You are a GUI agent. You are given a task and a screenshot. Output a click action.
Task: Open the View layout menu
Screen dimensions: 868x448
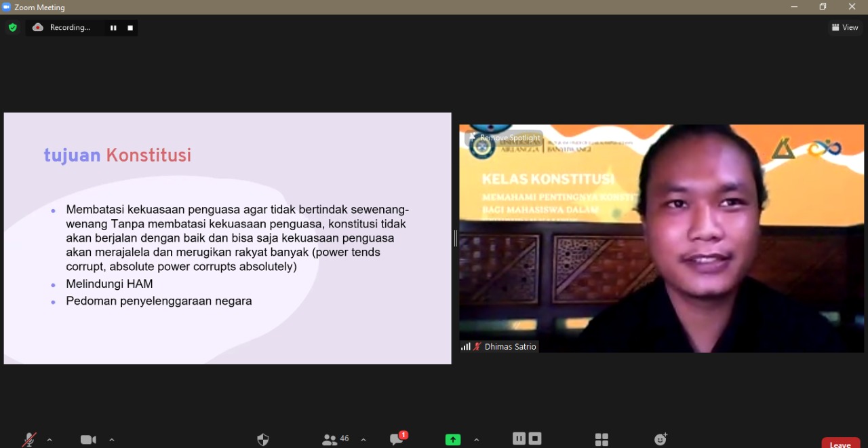click(x=845, y=27)
